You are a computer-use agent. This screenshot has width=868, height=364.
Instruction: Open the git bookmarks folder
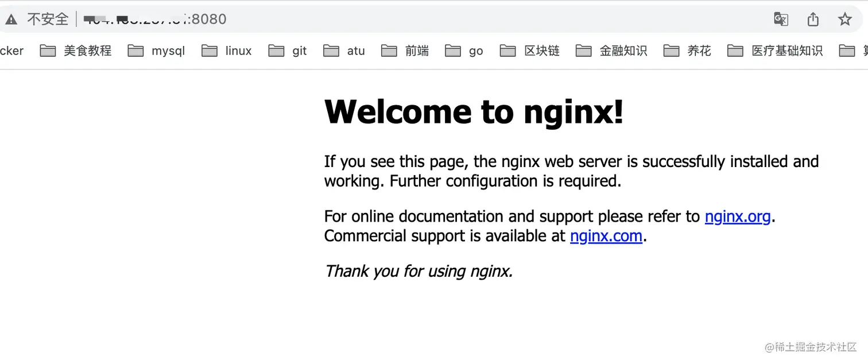(288, 51)
